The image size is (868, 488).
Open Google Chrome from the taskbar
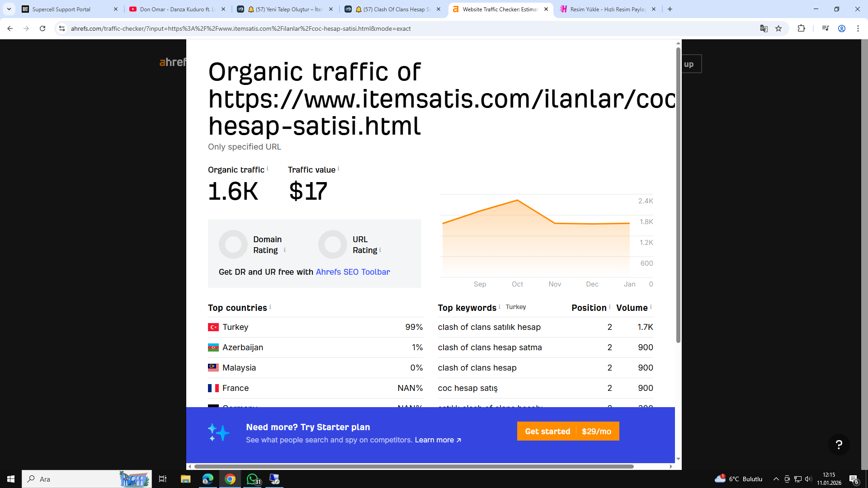coord(230,479)
